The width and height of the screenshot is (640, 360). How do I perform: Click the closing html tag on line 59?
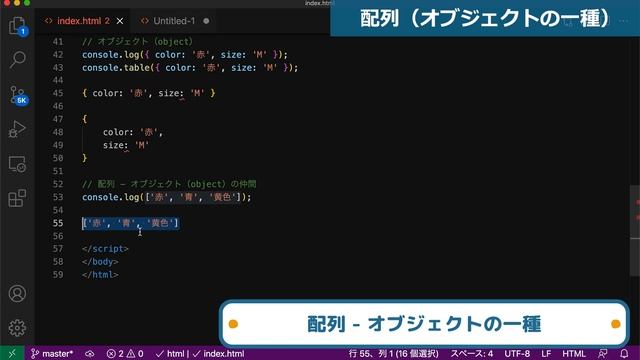pos(100,275)
